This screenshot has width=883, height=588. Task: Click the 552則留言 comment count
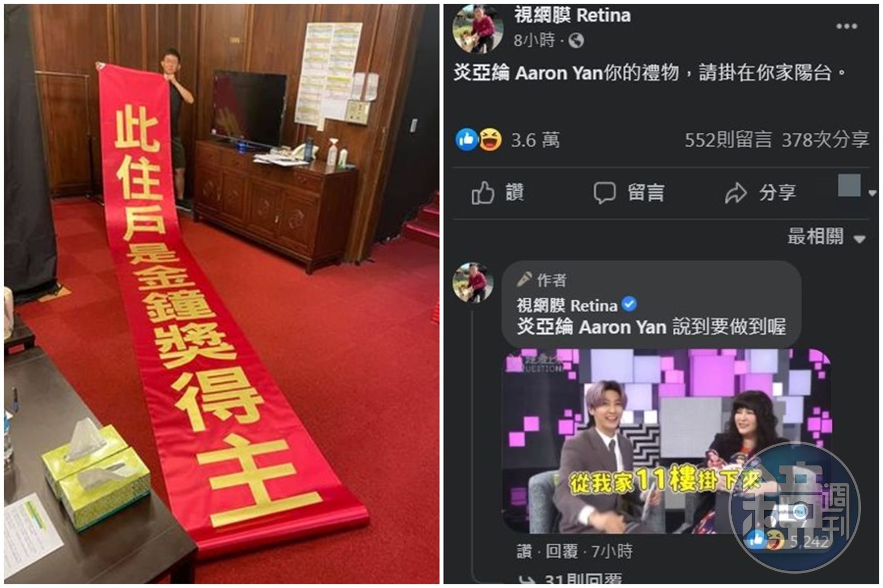728,140
